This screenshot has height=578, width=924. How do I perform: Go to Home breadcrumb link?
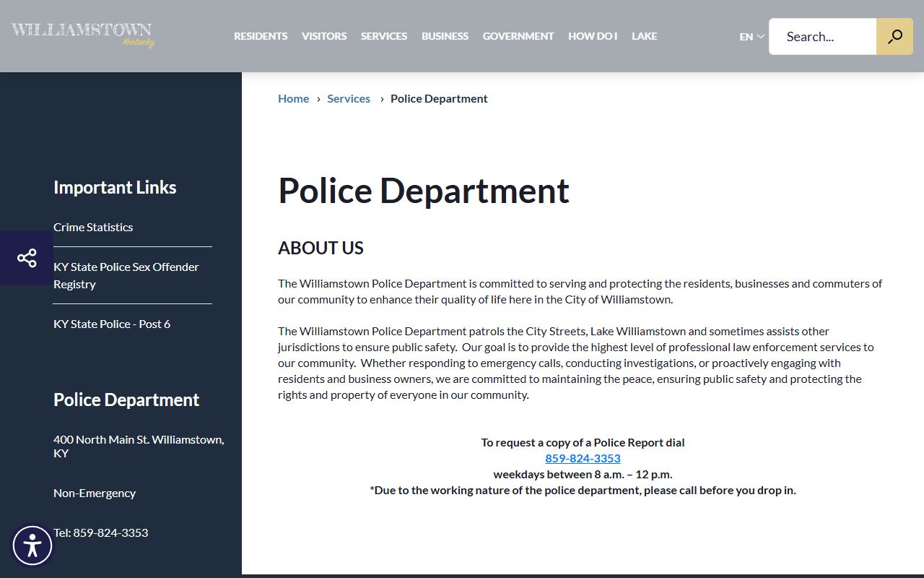click(293, 98)
